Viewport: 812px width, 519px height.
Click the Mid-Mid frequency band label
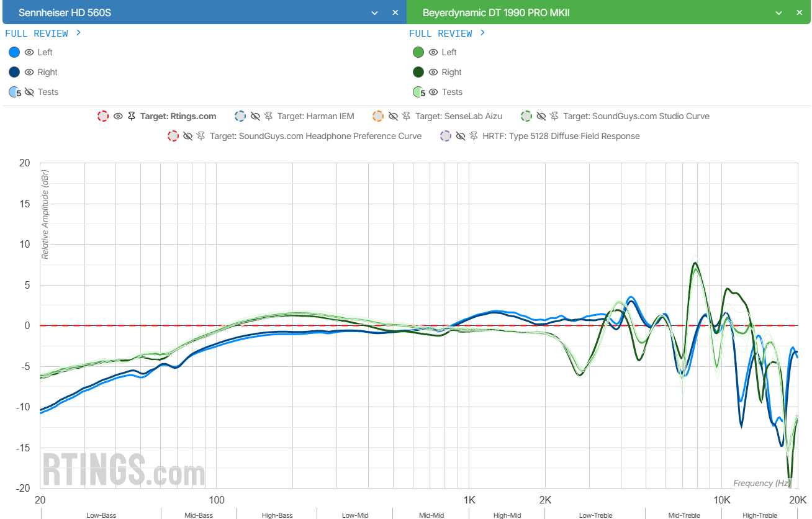[x=431, y=515]
